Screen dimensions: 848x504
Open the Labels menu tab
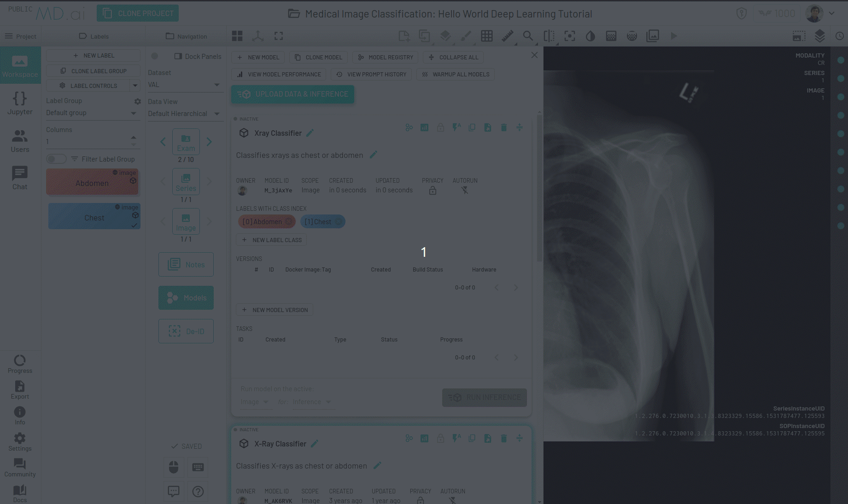[94, 36]
